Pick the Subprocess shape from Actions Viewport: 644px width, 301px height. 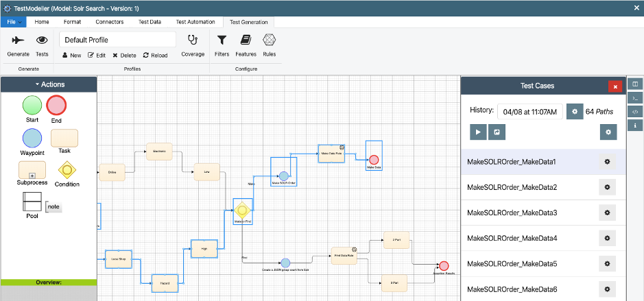point(32,170)
